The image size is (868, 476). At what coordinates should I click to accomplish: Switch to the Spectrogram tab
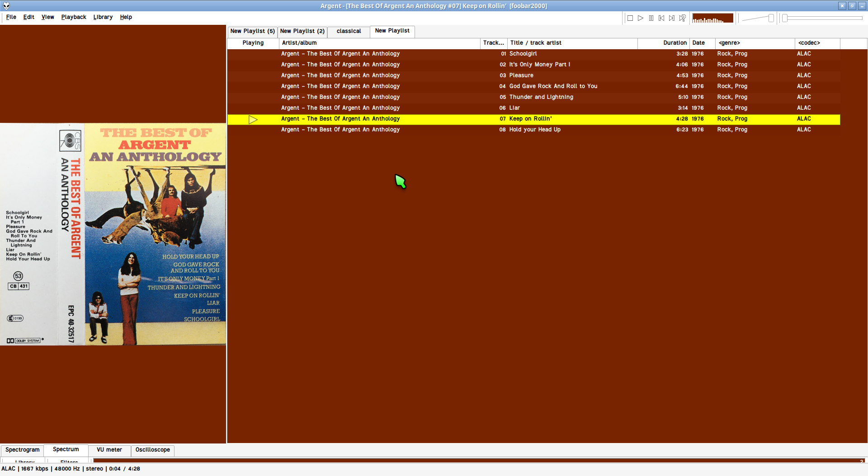tap(23, 450)
